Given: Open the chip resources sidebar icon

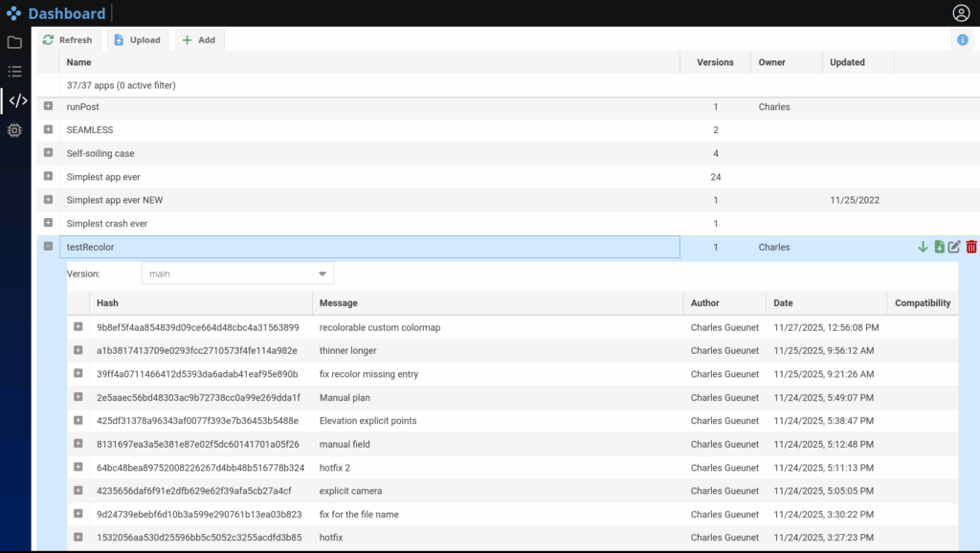Looking at the screenshot, I should (x=14, y=130).
